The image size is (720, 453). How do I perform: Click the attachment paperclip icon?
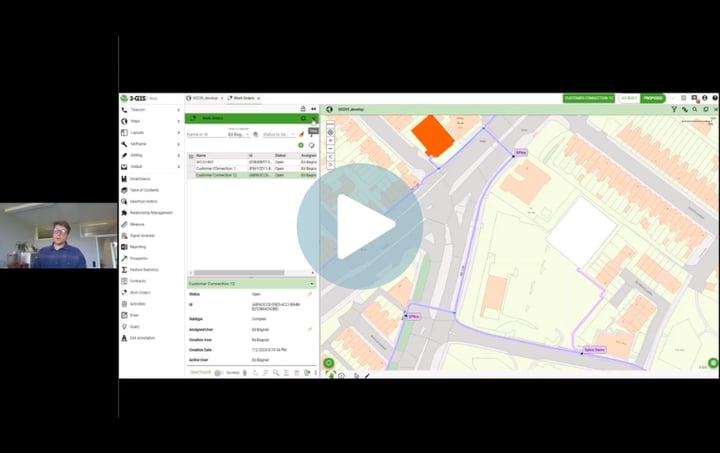(245, 373)
